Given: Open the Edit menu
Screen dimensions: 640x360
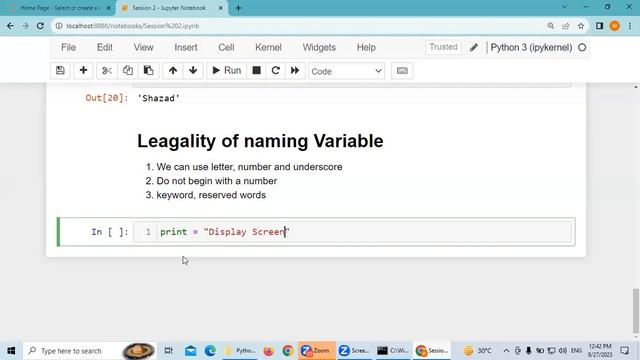Looking at the screenshot, I should point(104,47).
